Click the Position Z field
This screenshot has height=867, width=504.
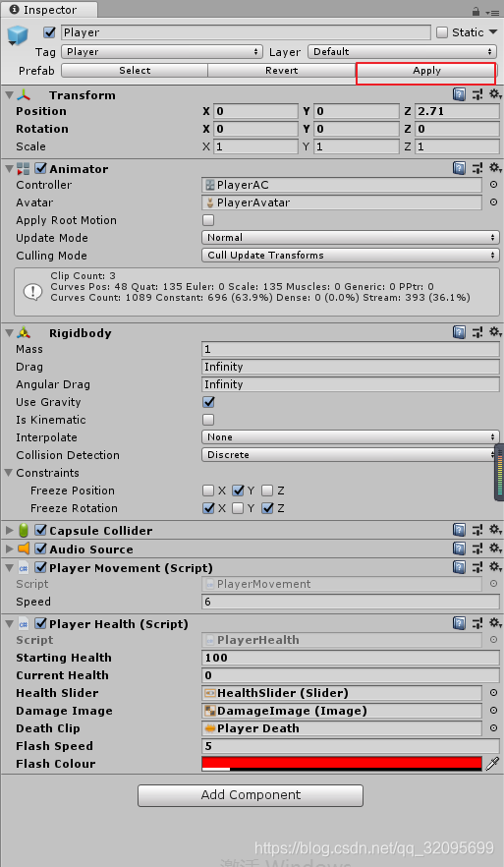[x=457, y=111]
